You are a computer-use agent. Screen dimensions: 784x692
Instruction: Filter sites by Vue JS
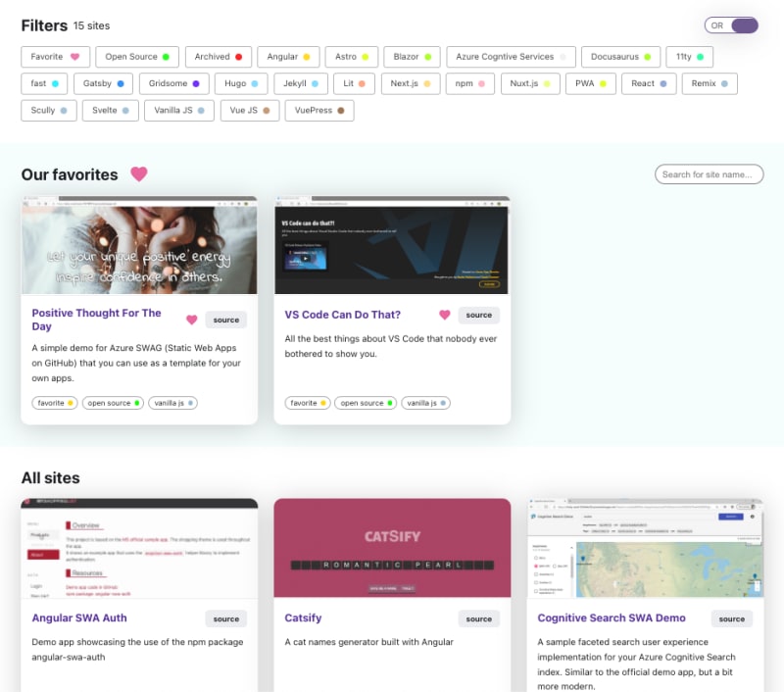coord(250,111)
